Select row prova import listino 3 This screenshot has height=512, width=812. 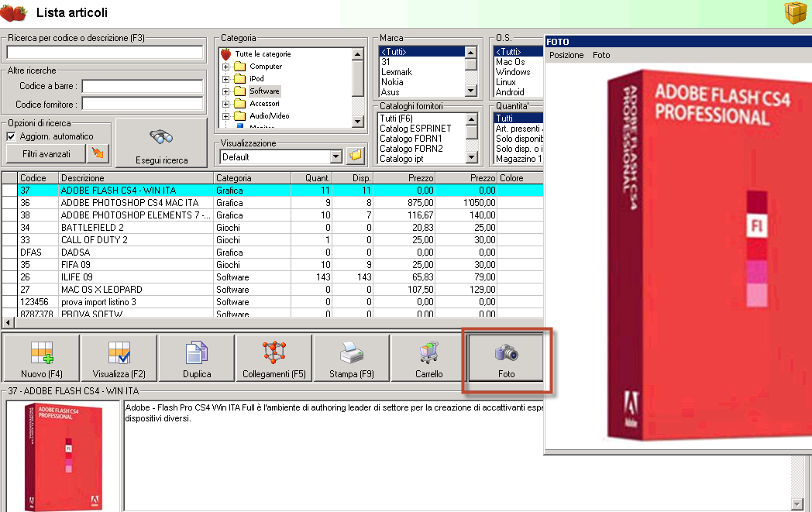pos(273,302)
